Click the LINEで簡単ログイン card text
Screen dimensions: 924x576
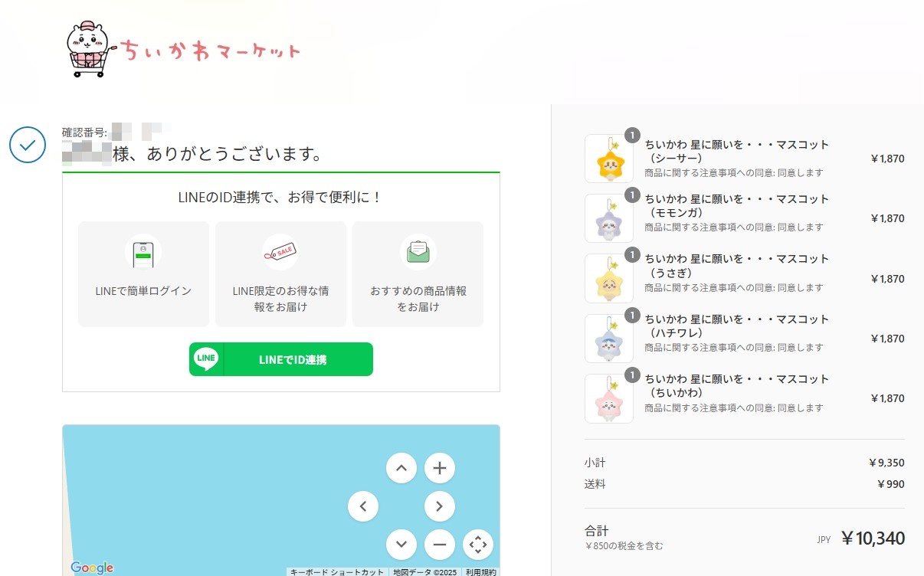pos(143,291)
